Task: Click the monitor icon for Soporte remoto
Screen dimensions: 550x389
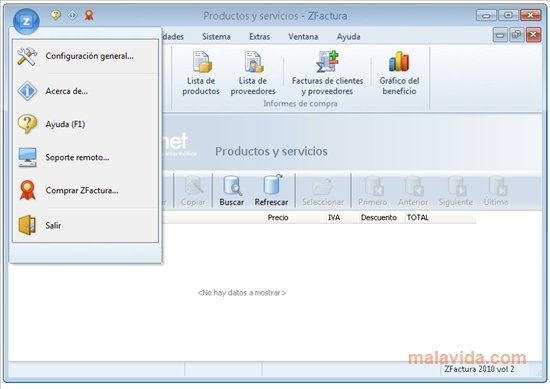Action: (27, 157)
